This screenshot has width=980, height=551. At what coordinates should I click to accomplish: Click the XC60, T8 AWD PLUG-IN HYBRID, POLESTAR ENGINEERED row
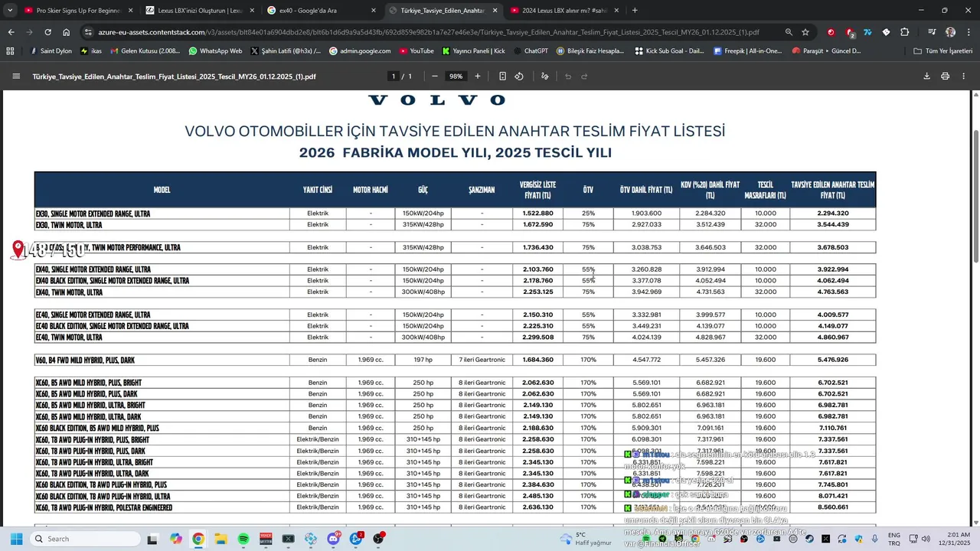[x=455, y=507]
